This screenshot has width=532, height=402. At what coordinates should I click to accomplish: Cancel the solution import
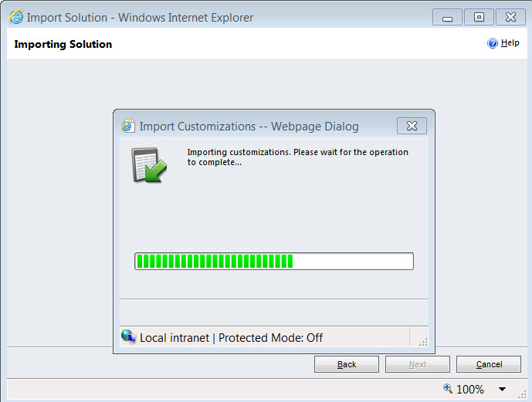pyautogui.click(x=488, y=364)
